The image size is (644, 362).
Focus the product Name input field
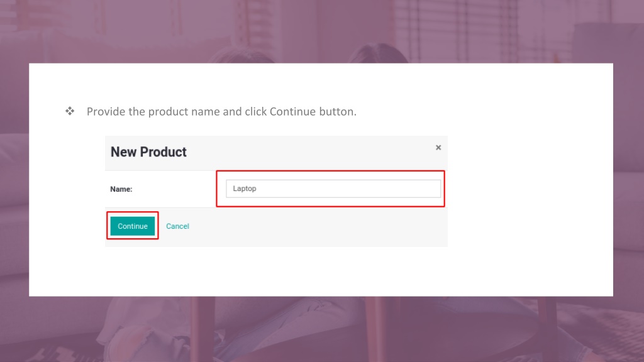333,189
